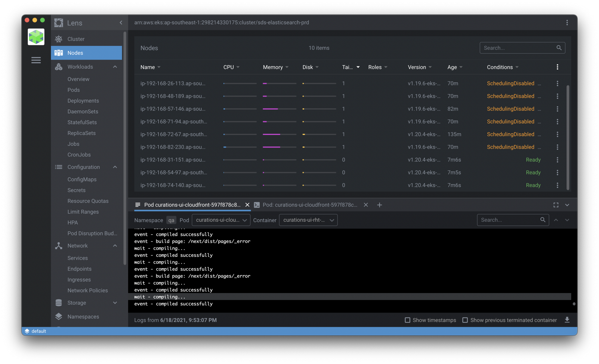Image resolution: width=599 pixels, height=364 pixels.
Task: Collapse the Workloads section
Action: coord(115,67)
